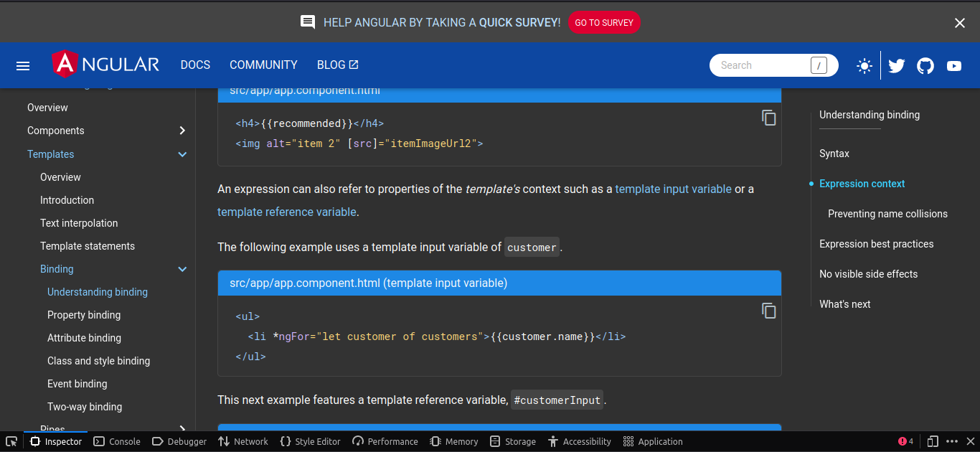Screen dimensions: 980x452
Task: Select the element picker tool in DevTools
Action: (11, 441)
